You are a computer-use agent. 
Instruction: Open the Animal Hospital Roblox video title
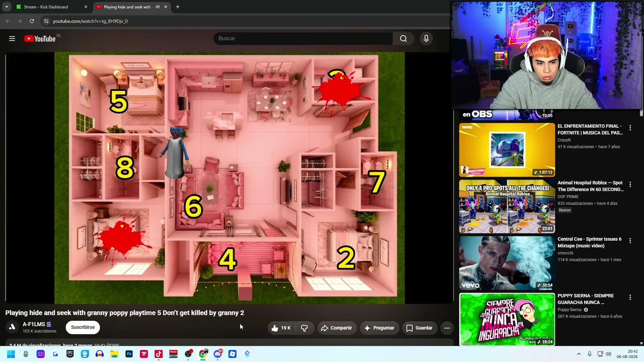(x=591, y=186)
